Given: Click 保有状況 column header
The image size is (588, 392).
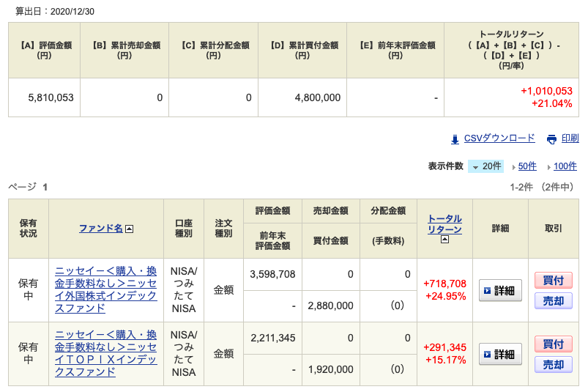Looking at the screenshot, I should pyautogui.click(x=29, y=229).
